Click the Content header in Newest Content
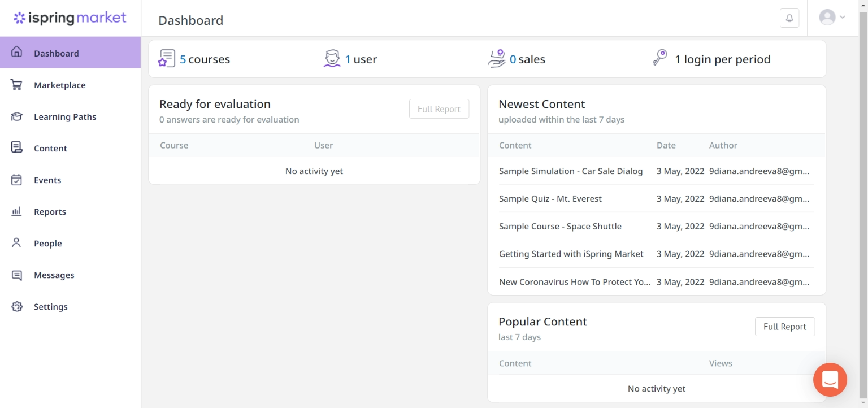Viewport: 868px width, 408px height. click(515, 145)
